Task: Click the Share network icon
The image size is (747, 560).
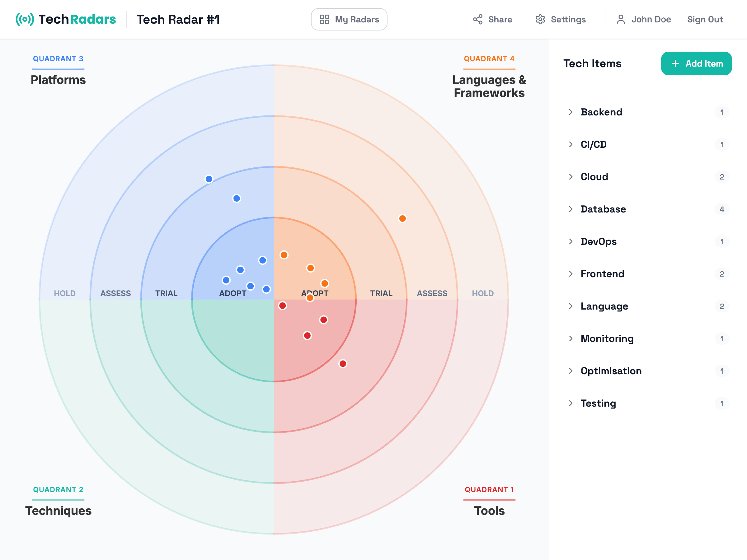Action: coord(477,19)
